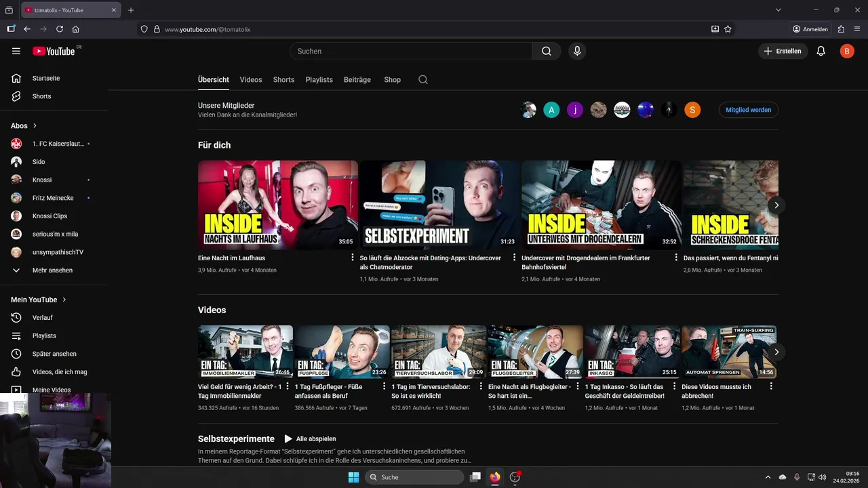The image size is (868, 488).
Task: Click the magnifier search button next to Suchen
Action: coord(547,51)
